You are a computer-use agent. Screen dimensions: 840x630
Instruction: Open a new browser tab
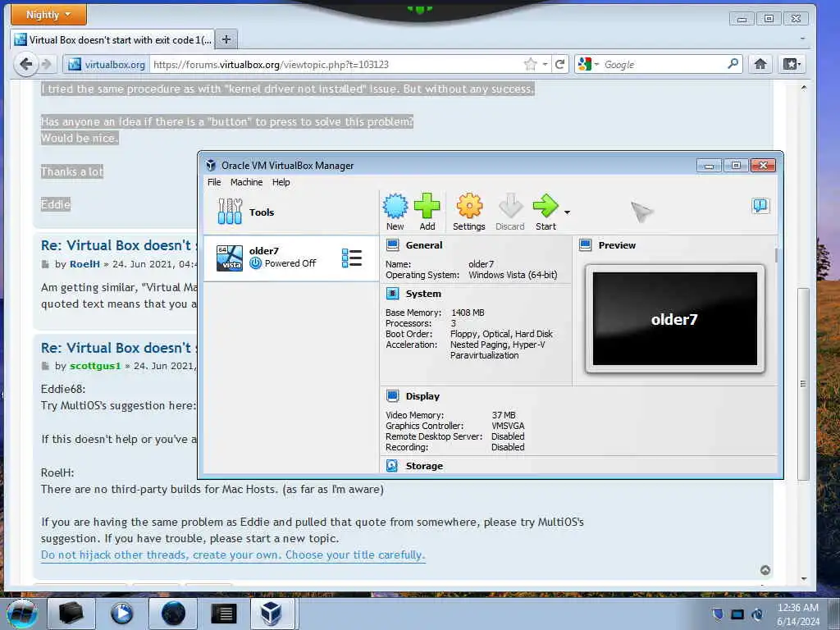(226, 39)
